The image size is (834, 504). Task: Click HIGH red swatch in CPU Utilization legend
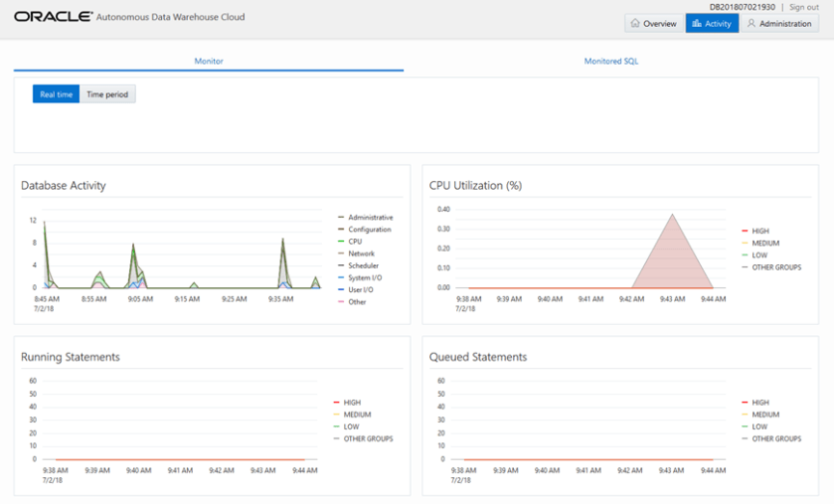745,232
